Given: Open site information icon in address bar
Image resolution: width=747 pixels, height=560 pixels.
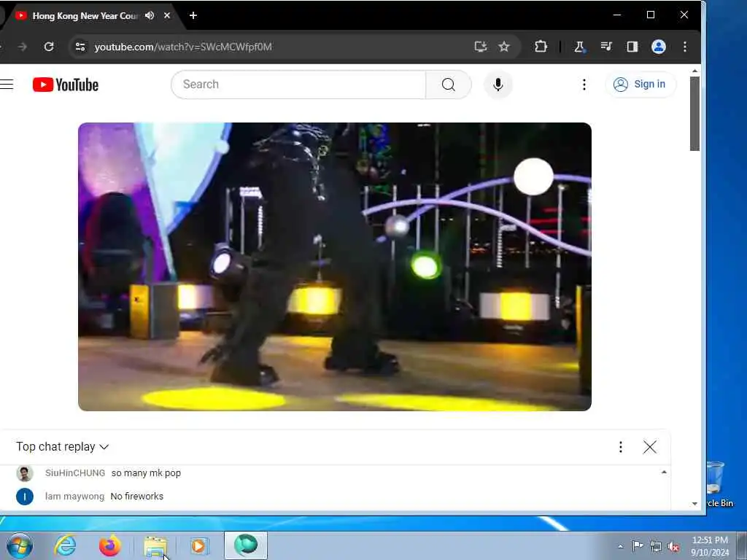Looking at the screenshot, I should (x=80, y=47).
